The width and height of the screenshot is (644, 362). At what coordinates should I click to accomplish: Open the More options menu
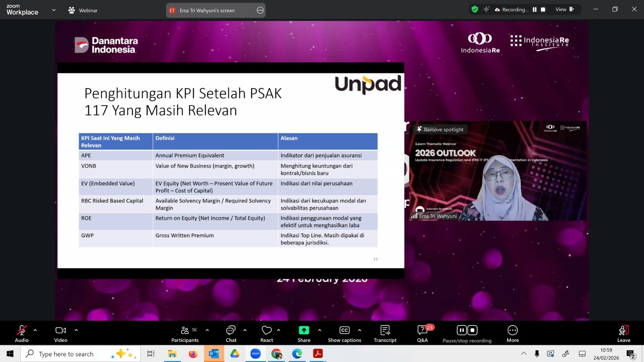click(512, 333)
